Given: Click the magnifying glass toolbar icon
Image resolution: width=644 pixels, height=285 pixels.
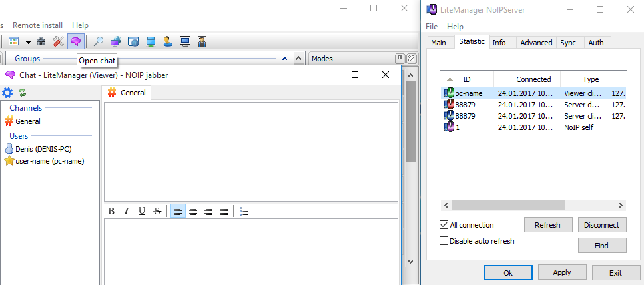Looking at the screenshot, I should pyautogui.click(x=99, y=41).
